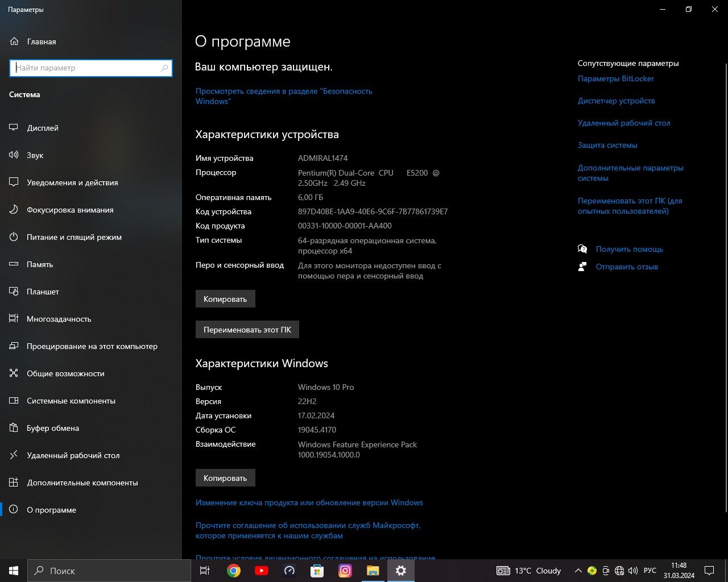Open Task View on the taskbar
Viewport: 728px width, 582px height.
(x=205, y=571)
